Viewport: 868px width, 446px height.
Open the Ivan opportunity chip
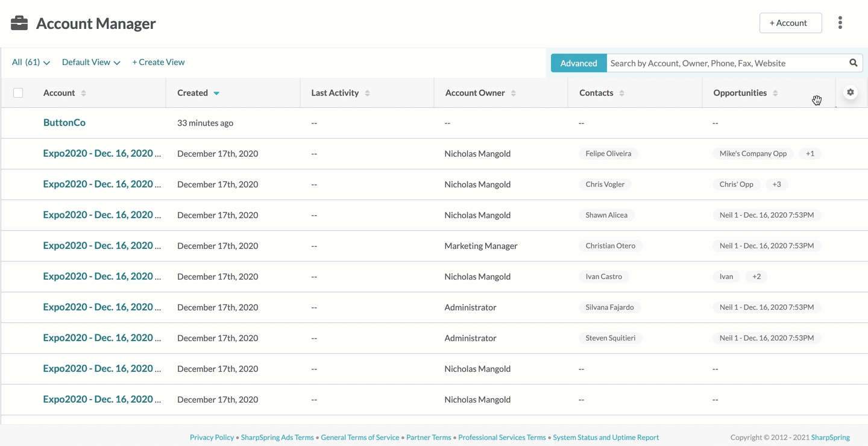[726, 277]
